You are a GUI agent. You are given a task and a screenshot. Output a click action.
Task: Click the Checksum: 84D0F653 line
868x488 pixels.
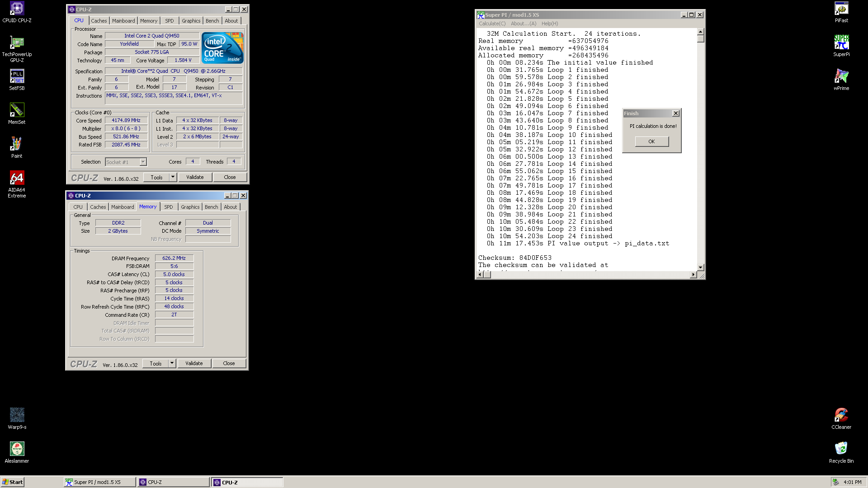(515, 258)
